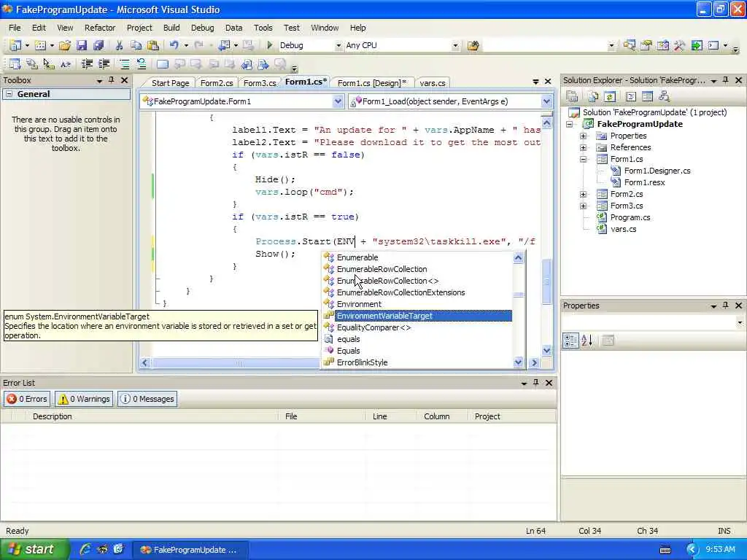747x560 pixels.
Task: Open the Build menu
Action: [171, 28]
